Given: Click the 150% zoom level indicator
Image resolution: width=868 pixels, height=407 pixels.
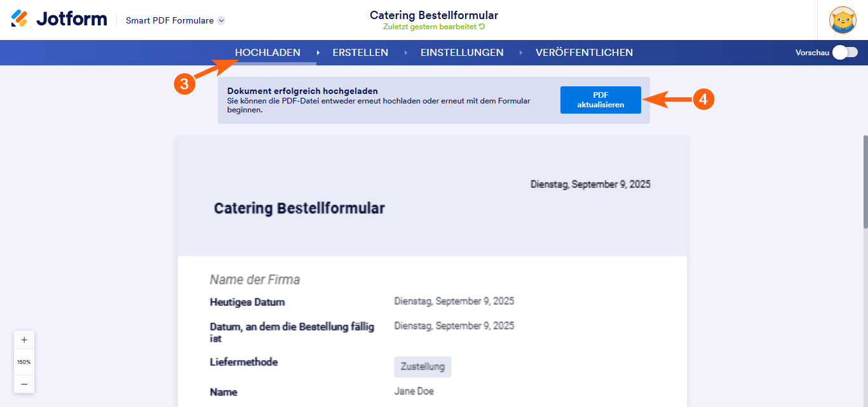Looking at the screenshot, I should 24,362.
